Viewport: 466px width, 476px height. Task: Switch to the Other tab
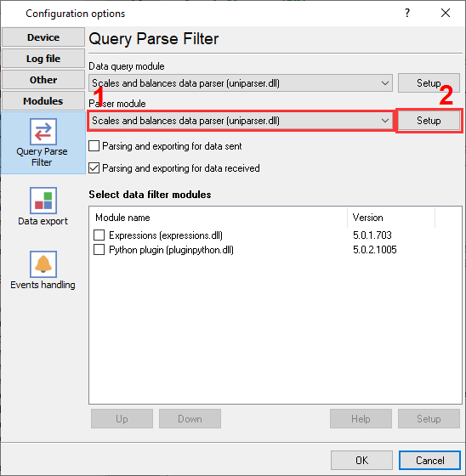43,80
